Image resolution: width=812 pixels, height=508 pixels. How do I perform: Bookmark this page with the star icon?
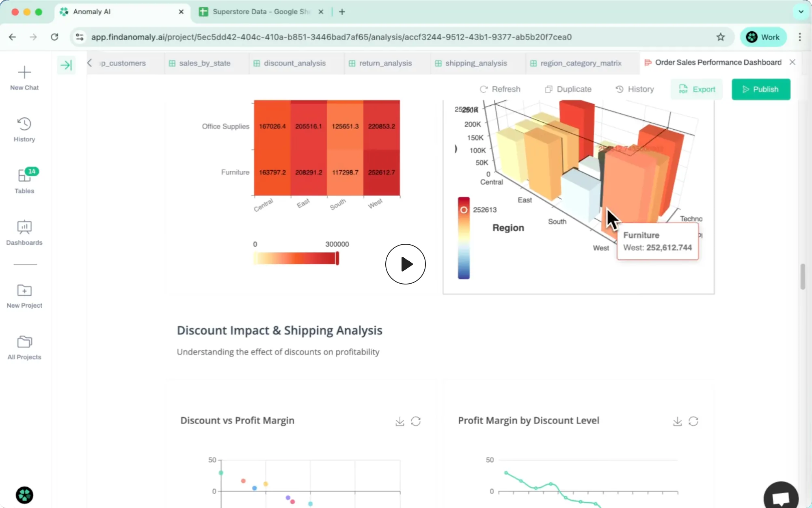(721, 37)
